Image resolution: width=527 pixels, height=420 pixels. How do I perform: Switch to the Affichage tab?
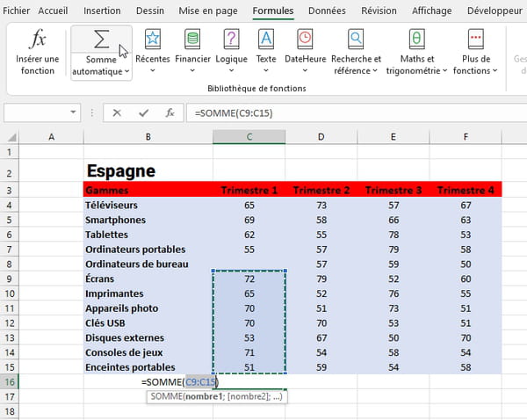tap(432, 11)
